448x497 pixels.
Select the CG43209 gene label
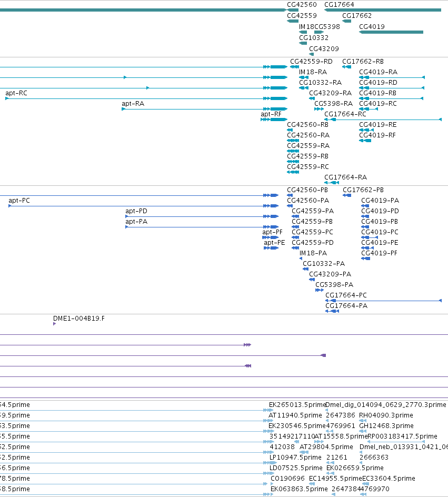(324, 49)
